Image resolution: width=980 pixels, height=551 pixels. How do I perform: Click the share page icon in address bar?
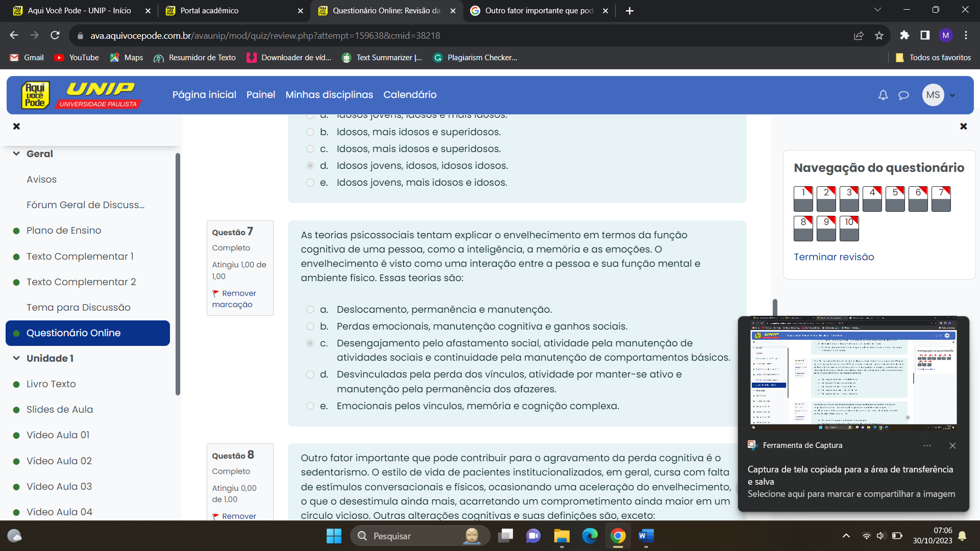coord(859,36)
